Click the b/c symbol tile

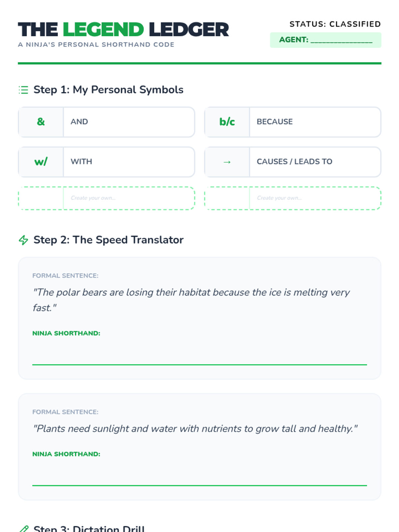[x=227, y=122]
